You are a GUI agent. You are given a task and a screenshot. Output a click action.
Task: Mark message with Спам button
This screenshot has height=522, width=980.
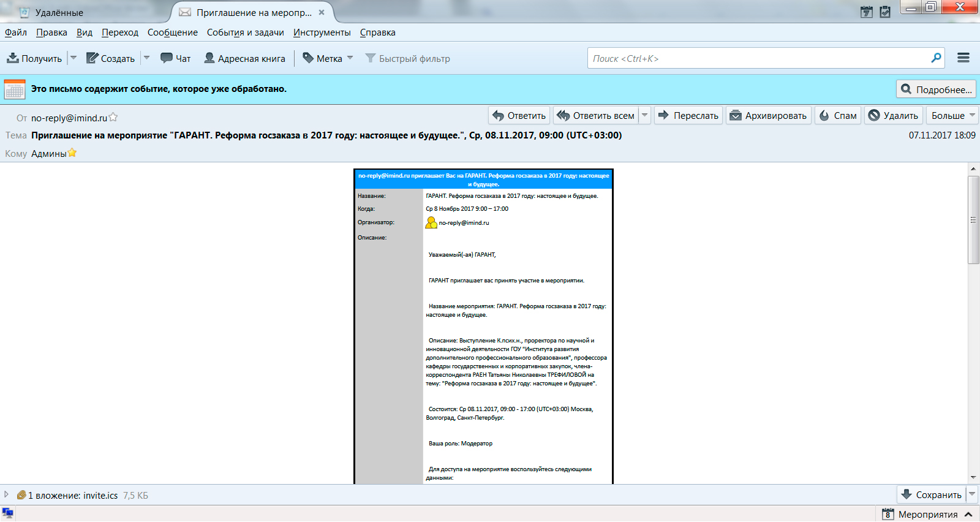tap(838, 115)
